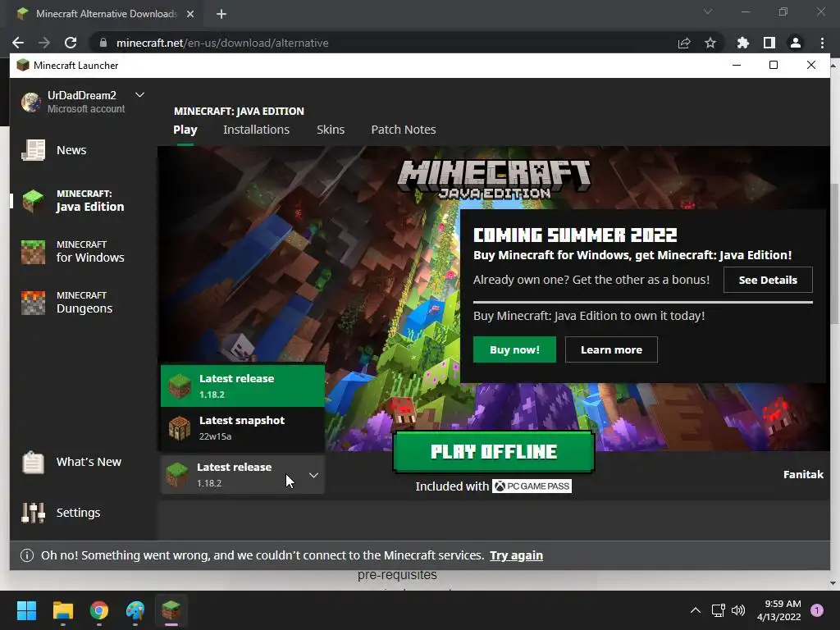This screenshot has width=840, height=630.
Task: Click the network icon in system tray
Action: coord(718,610)
